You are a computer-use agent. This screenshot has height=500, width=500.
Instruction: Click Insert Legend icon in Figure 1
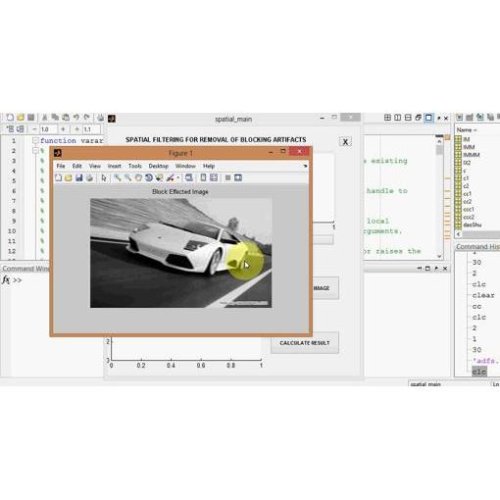pos(214,178)
